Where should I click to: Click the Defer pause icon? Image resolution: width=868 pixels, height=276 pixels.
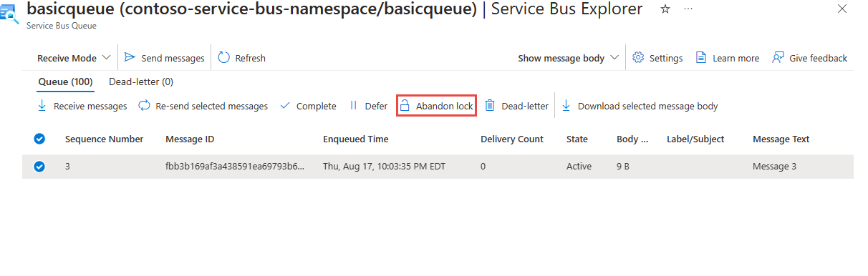(x=353, y=106)
